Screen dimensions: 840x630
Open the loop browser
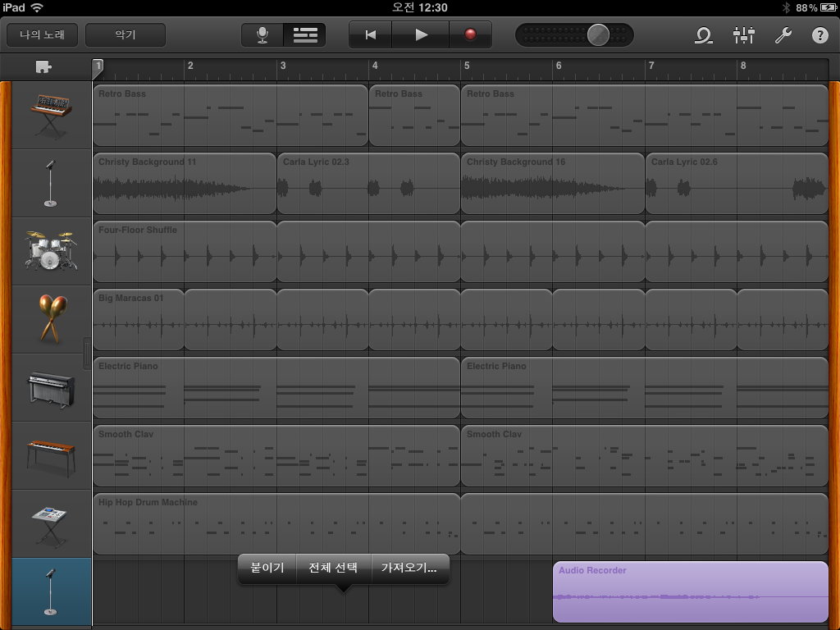[703, 35]
